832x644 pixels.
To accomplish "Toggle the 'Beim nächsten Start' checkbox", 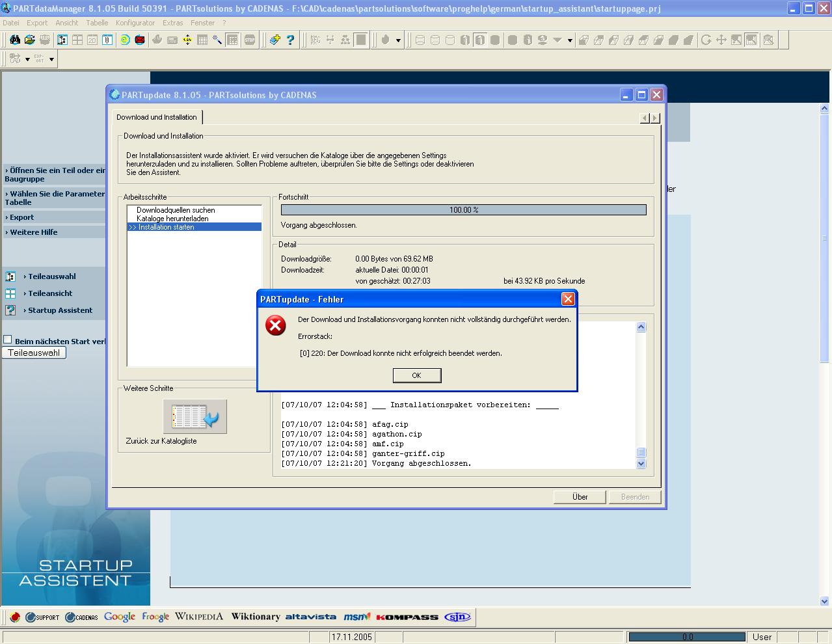I will (x=8, y=340).
